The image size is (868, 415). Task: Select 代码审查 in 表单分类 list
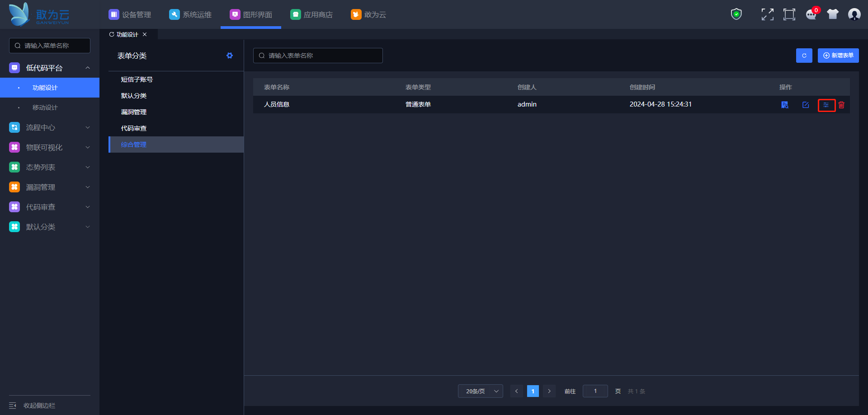[176, 128]
